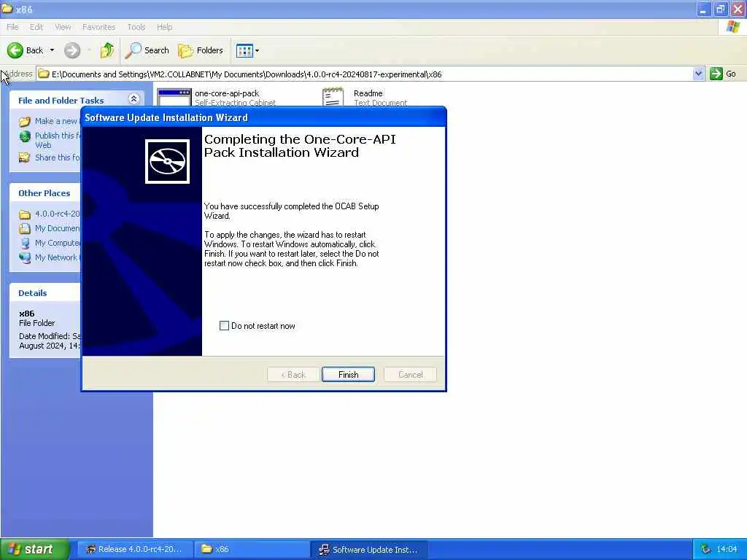The width and height of the screenshot is (747, 560).
Task: Click the Software Update Installation Wizard title bar
Action: (263, 117)
